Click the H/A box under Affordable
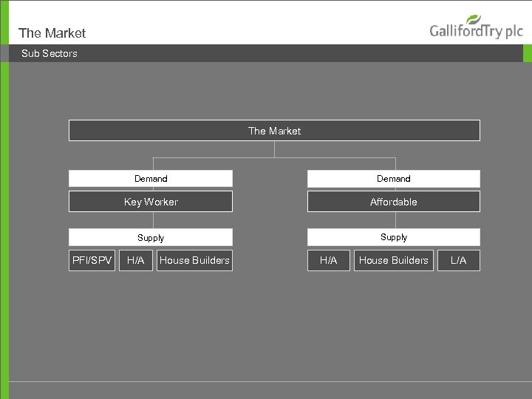This screenshot has height=399, width=532. tap(329, 260)
